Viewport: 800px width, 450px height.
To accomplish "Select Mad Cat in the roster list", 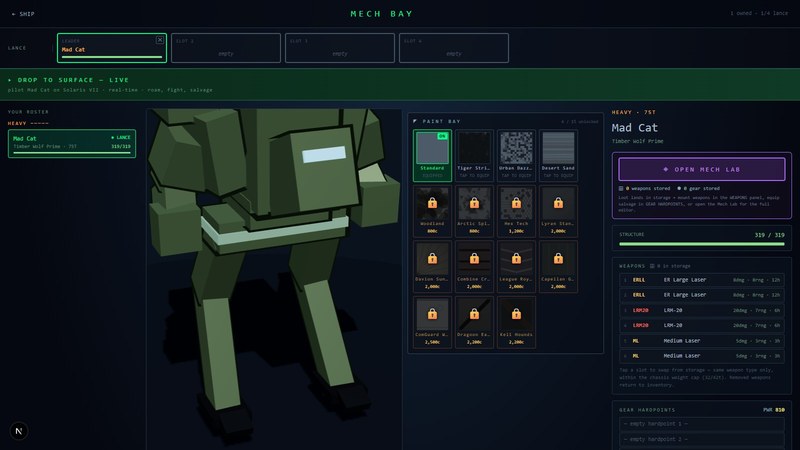I will click(x=72, y=143).
